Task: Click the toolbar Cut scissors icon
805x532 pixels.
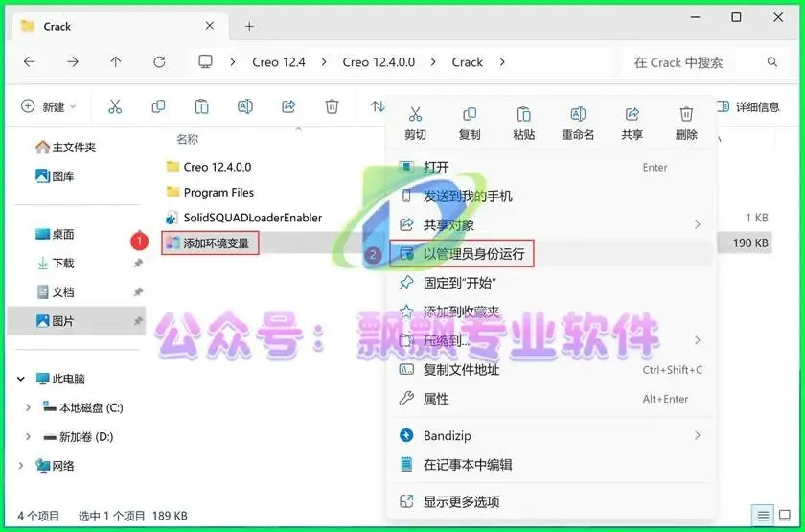Action: [115, 106]
